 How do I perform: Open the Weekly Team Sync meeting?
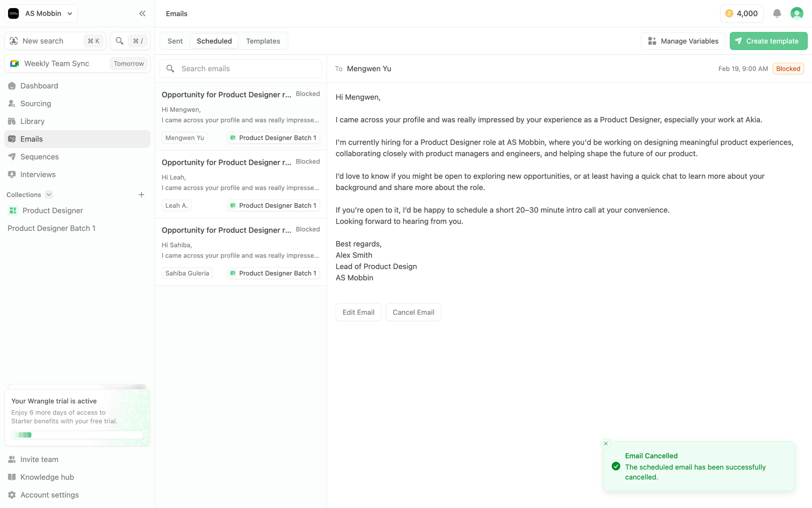click(77, 63)
